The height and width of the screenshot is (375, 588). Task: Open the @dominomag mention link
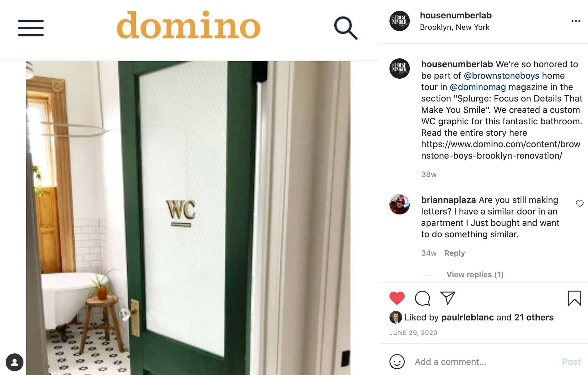coord(478,87)
